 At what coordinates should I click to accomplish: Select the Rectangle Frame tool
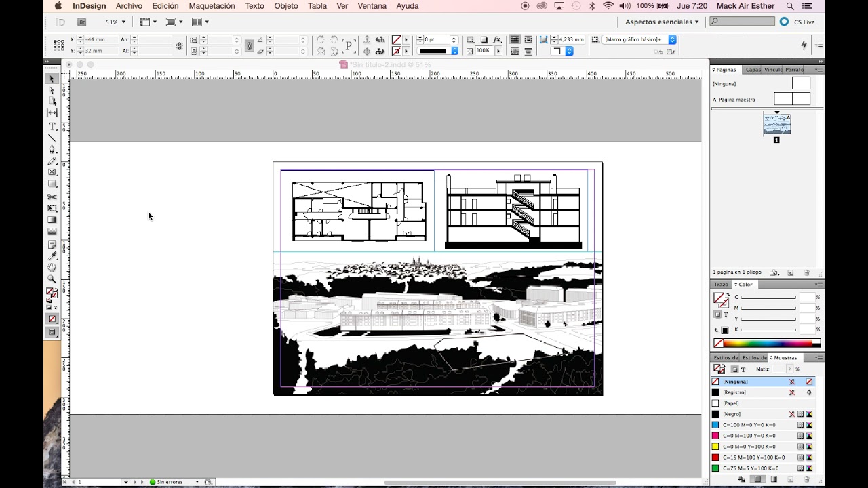52,172
